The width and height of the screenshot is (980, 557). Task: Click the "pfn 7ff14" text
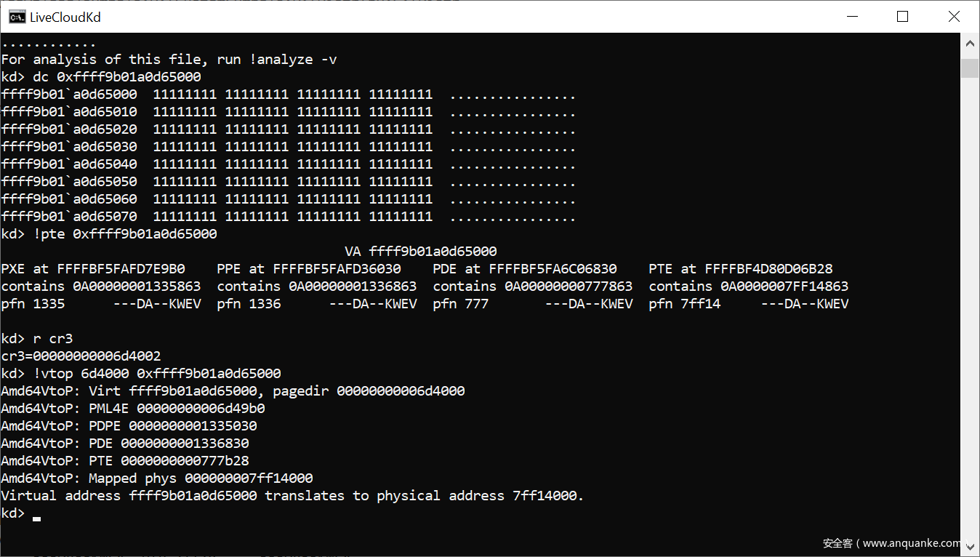pos(684,304)
